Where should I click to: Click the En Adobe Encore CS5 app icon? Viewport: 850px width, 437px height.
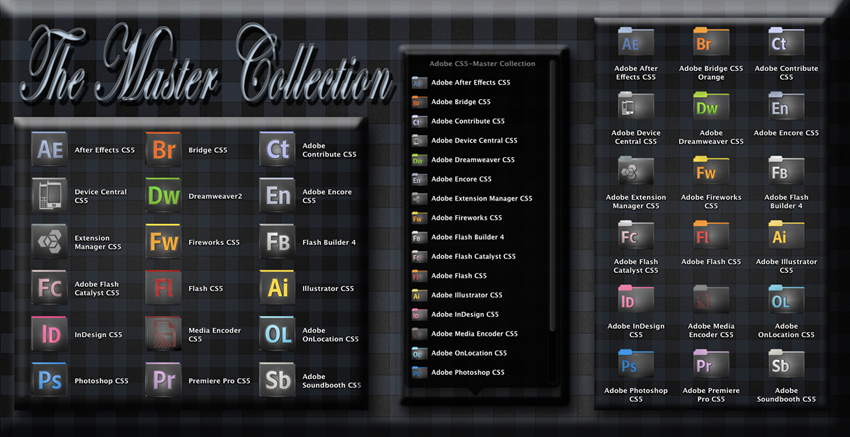pos(277,195)
